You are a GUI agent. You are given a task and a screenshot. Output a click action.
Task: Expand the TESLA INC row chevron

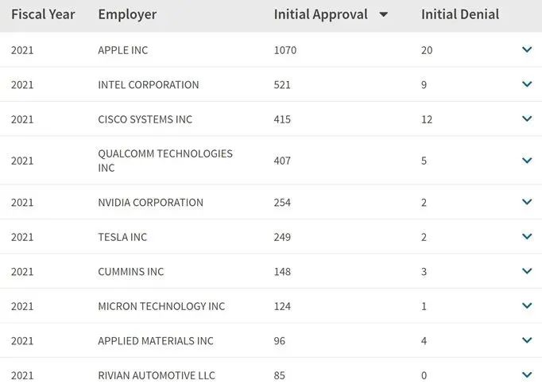click(526, 237)
